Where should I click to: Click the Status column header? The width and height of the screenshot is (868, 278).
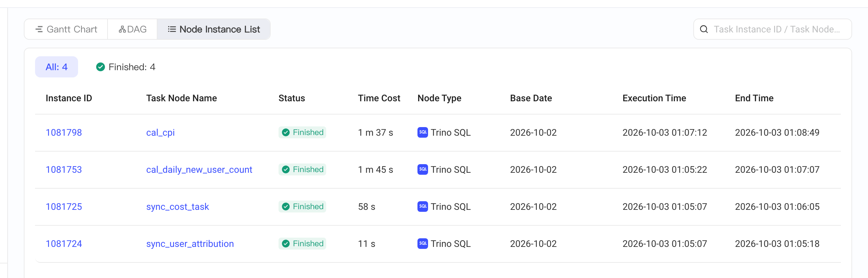[x=292, y=98]
